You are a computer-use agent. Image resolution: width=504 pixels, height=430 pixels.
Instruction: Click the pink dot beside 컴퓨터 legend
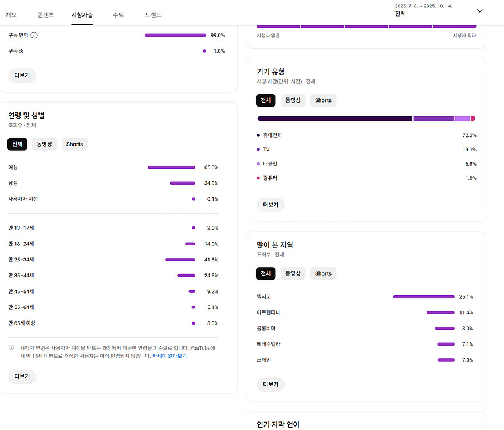tap(258, 178)
